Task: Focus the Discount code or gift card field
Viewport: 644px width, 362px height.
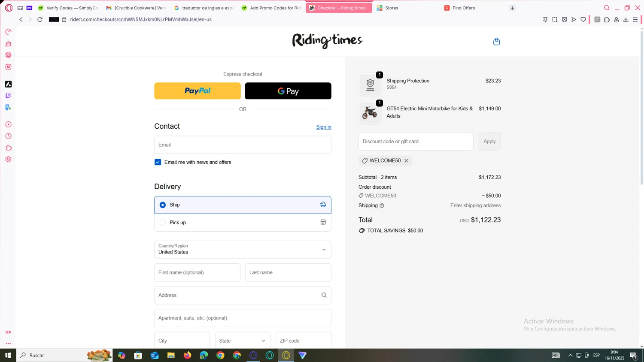Action: pos(416,142)
